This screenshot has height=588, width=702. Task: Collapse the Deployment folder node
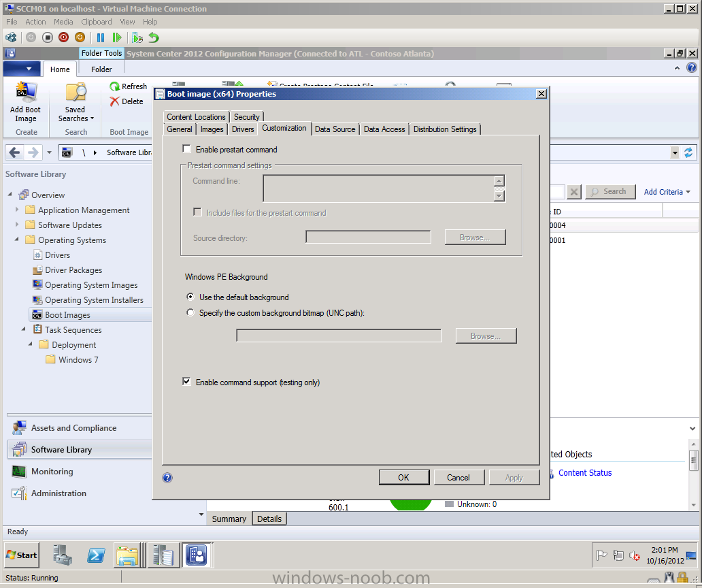(x=31, y=344)
